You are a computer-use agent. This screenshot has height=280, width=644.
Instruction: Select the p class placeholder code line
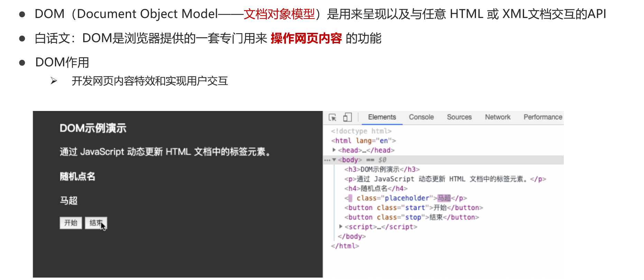click(405, 198)
